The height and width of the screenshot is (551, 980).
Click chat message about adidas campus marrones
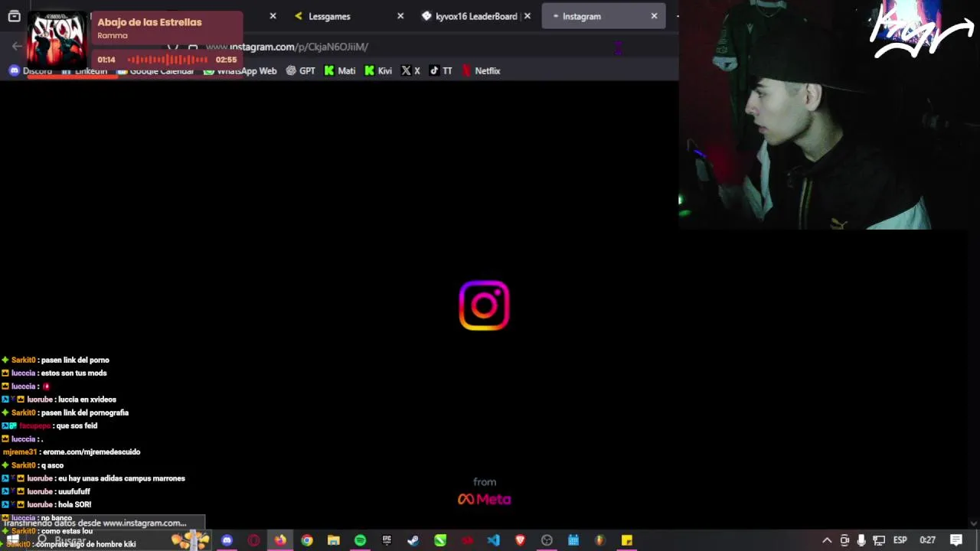93,478
